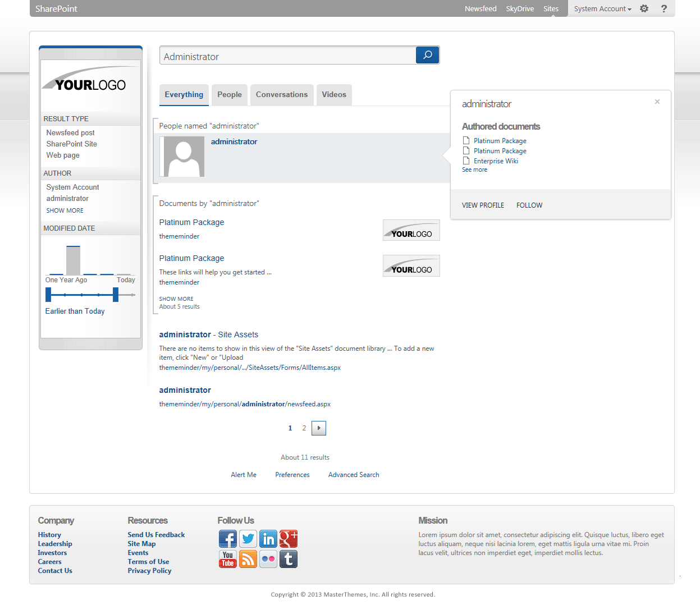The height and width of the screenshot is (605, 700).
Task: Subscribe via the RSS feed icon
Action: pyautogui.click(x=248, y=559)
